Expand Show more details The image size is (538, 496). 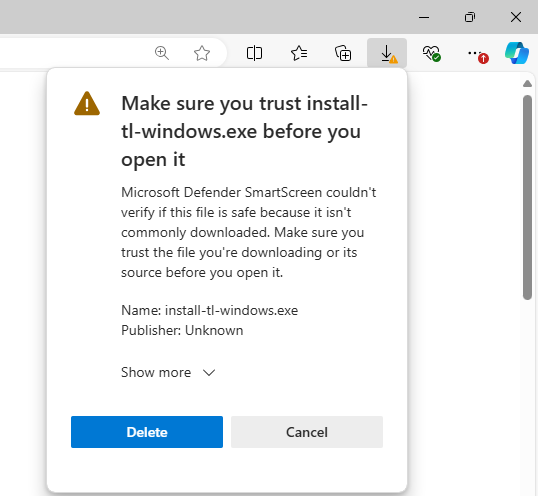(x=168, y=372)
